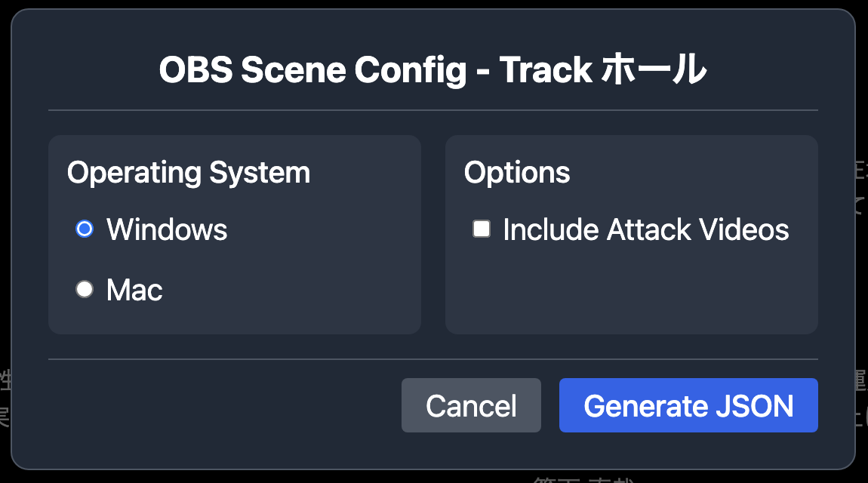Screen dimensions: 868x483
Task: Click the Mac option label text
Action: pyautogui.click(x=134, y=290)
